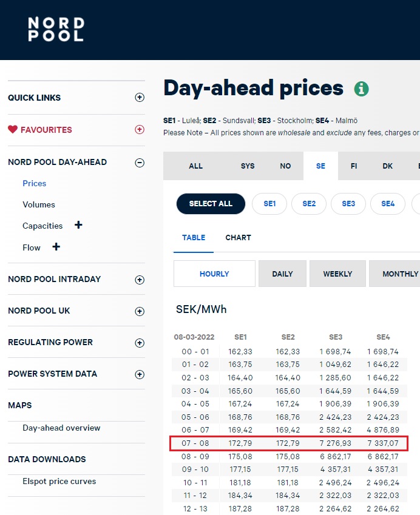Open Elspot price curves link
This screenshot has width=420, height=515.
(59, 482)
